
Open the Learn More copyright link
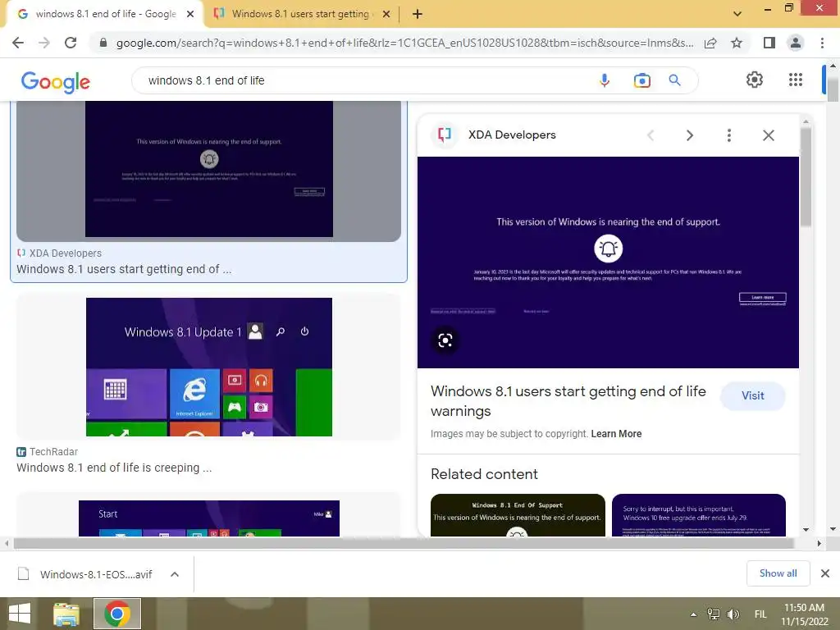616,434
